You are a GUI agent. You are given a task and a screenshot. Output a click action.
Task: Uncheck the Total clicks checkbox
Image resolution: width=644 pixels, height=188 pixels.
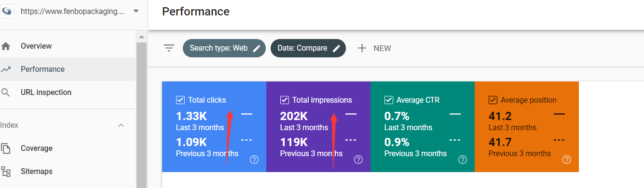(x=180, y=100)
